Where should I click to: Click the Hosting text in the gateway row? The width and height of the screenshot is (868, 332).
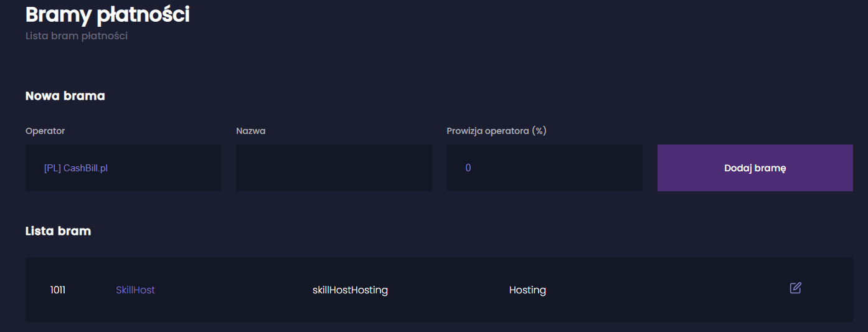pyautogui.click(x=527, y=290)
